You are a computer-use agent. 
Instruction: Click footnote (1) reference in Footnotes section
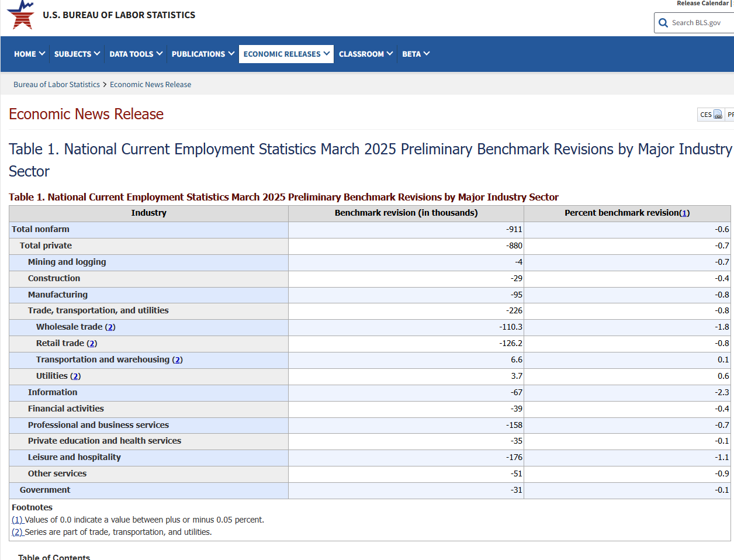(17, 520)
